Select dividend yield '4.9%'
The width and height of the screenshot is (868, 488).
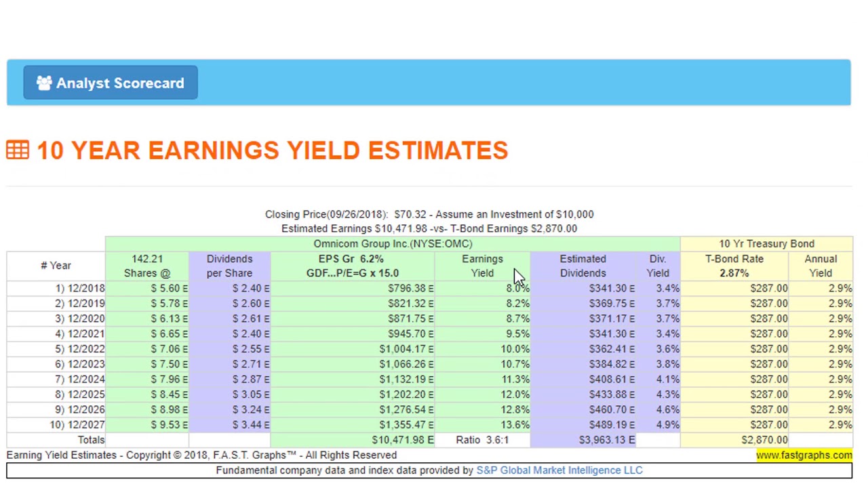point(667,424)
